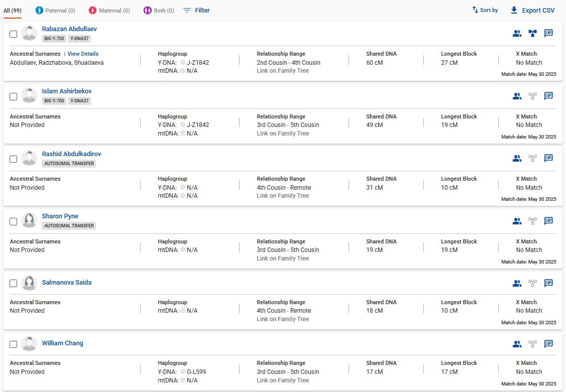Click Rabazan Abdullaev's profile avatar
This screenshot has width=566, height=392.
point(29,33)
